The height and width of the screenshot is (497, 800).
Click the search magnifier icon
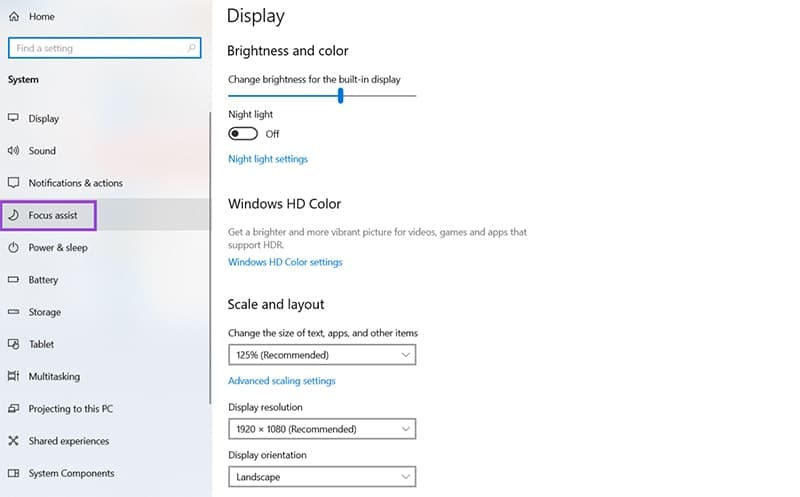tap(191, 48)
